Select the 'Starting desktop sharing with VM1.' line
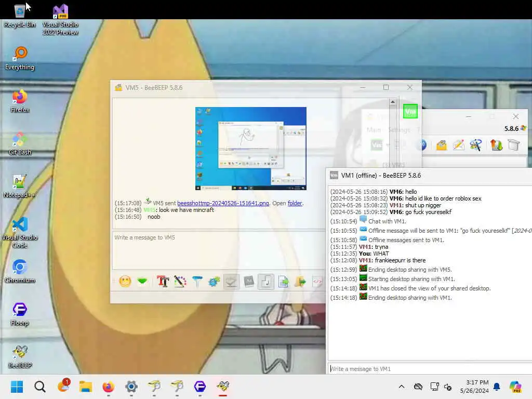This screenshot has height=399, width=532. 393,279
